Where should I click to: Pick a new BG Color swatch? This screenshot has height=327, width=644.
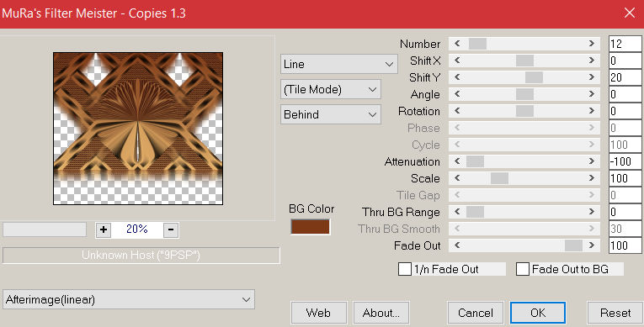[310, 227]
